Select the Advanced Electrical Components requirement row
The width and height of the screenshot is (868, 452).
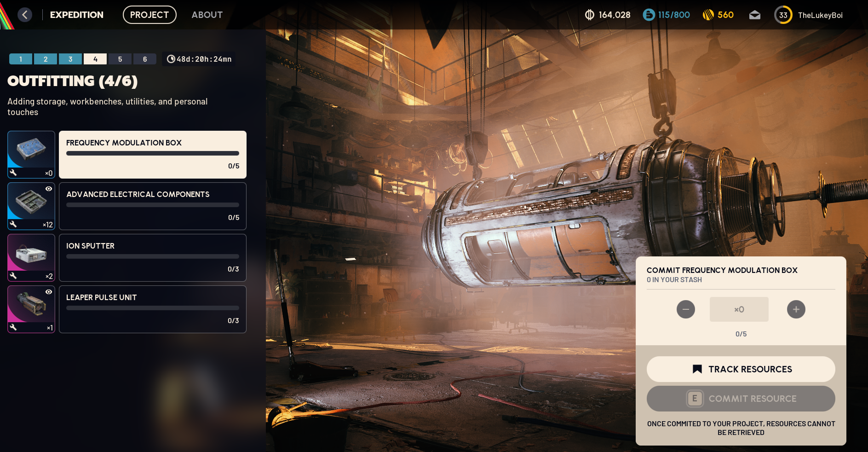[x=153, y=206]
